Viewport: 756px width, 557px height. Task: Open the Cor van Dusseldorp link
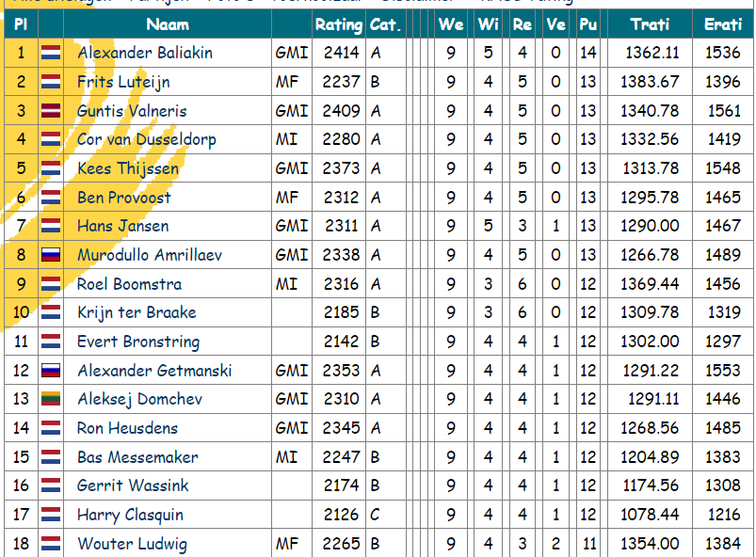tap(147, 139)
